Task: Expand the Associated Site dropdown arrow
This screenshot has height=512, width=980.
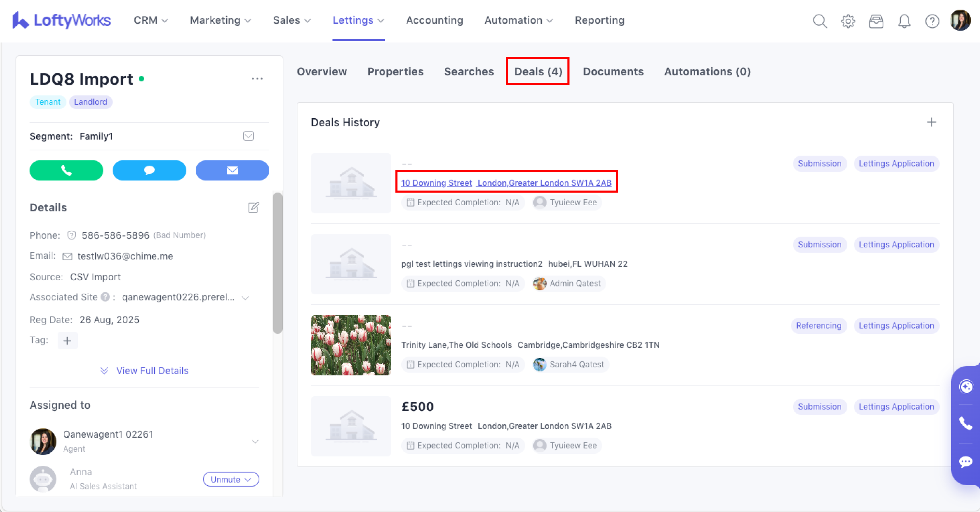Action: (245, 298)
